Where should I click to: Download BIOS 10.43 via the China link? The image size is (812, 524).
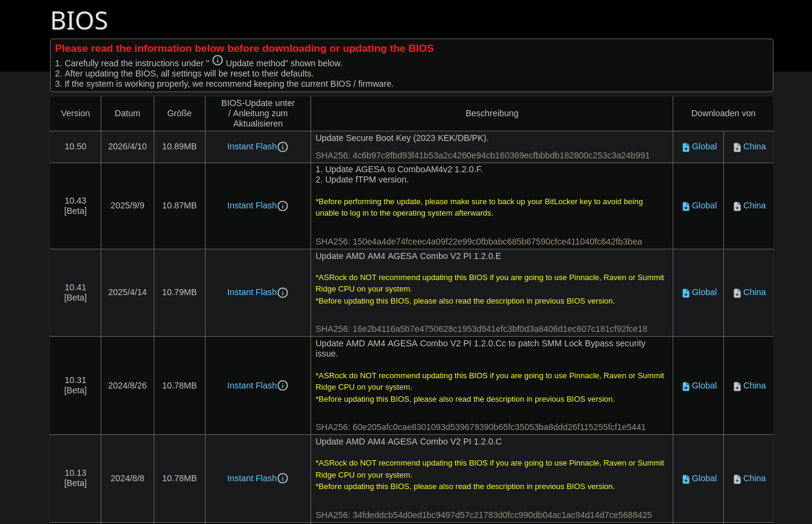click(x=754, y=205)
